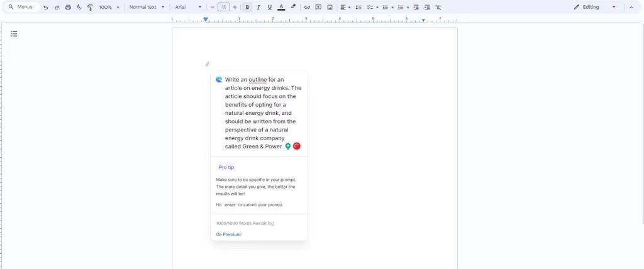Add a comment

[318, 8]
